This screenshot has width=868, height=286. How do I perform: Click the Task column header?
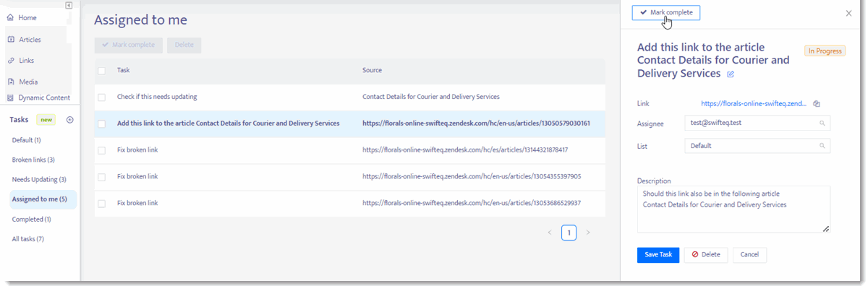[123, 70]
